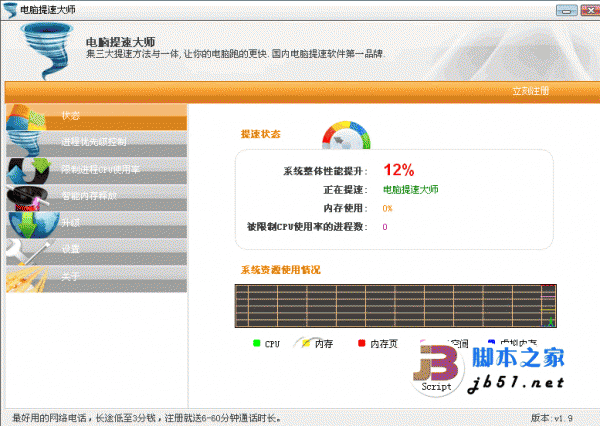The width and height of the screenshot is (600, 426).
Task: Click the system resource usage graph
Action: pos(395,306)
